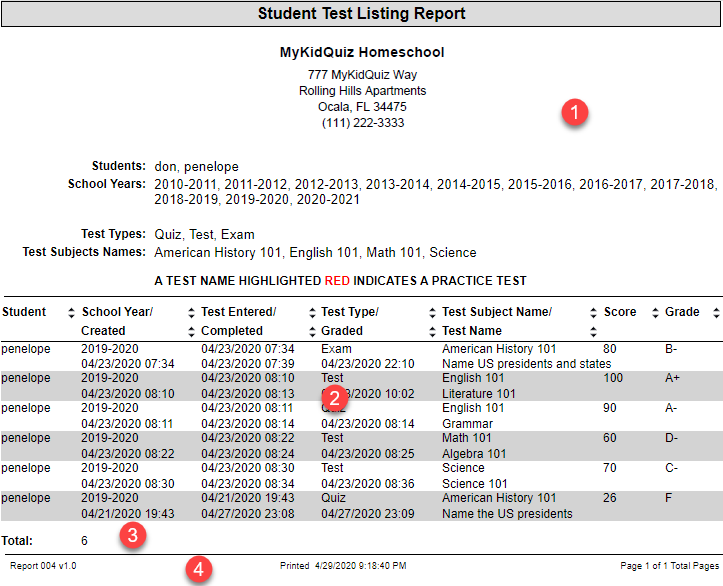Image resolution: width=723 pixels, height=586 pixels.
Task: Click the D- grade cell
Action: click(x=671, y=438)
